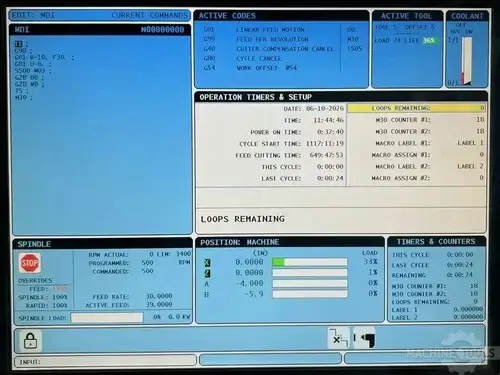Click the INPUT field at the bottom
This screenshot has height=375, width=500.
(x=105, y=361)
